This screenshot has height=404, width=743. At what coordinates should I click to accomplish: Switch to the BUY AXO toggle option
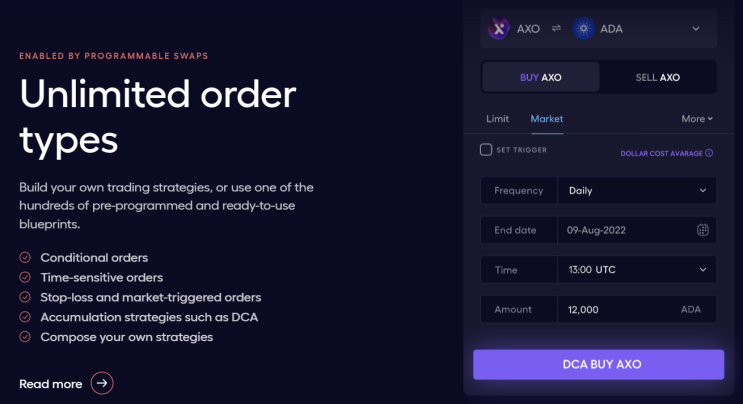[x=541, y=77]
